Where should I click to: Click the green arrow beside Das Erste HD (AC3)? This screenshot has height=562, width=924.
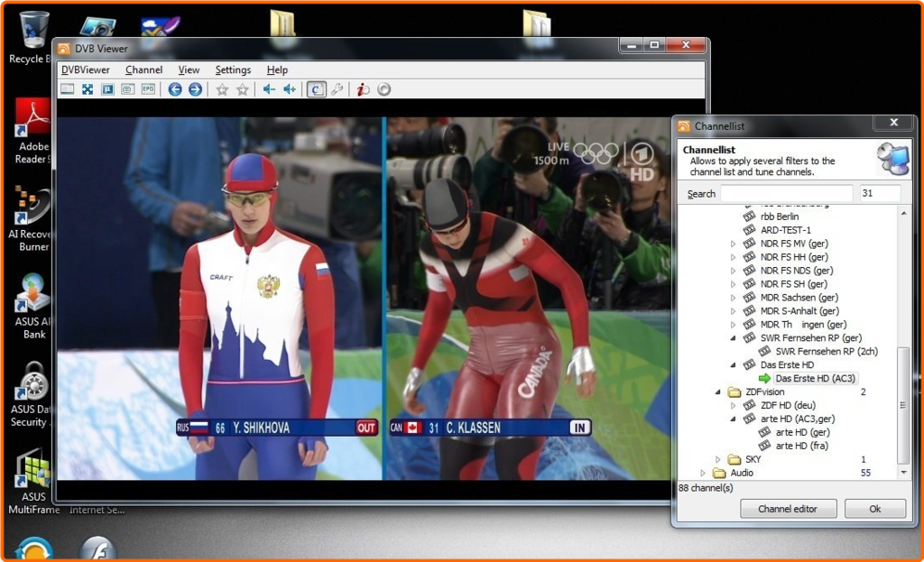pos(764,378)
